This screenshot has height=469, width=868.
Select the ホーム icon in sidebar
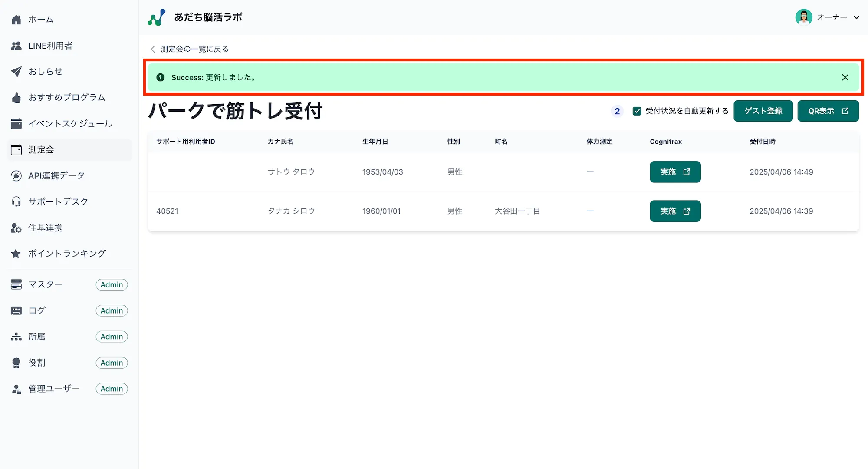pos(16,19)
